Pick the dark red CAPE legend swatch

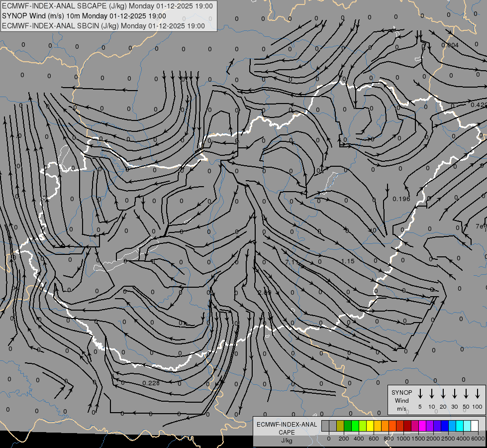(408, 426)
